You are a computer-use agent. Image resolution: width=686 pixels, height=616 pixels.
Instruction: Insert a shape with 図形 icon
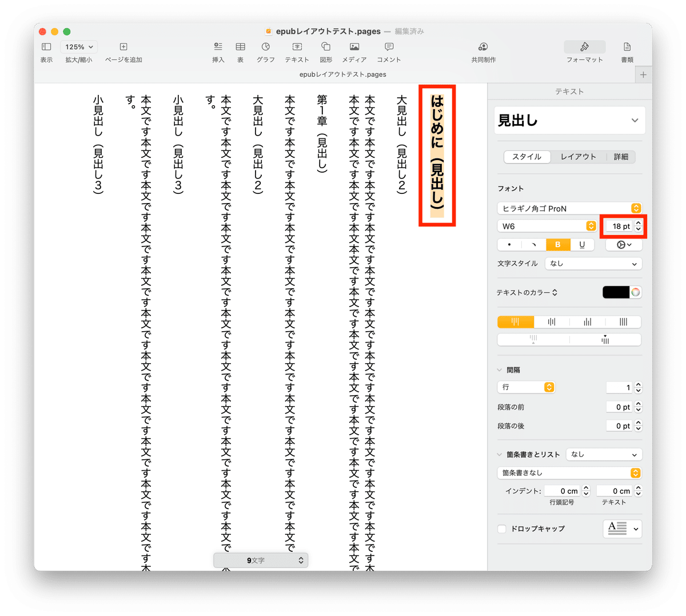(326, 47)
